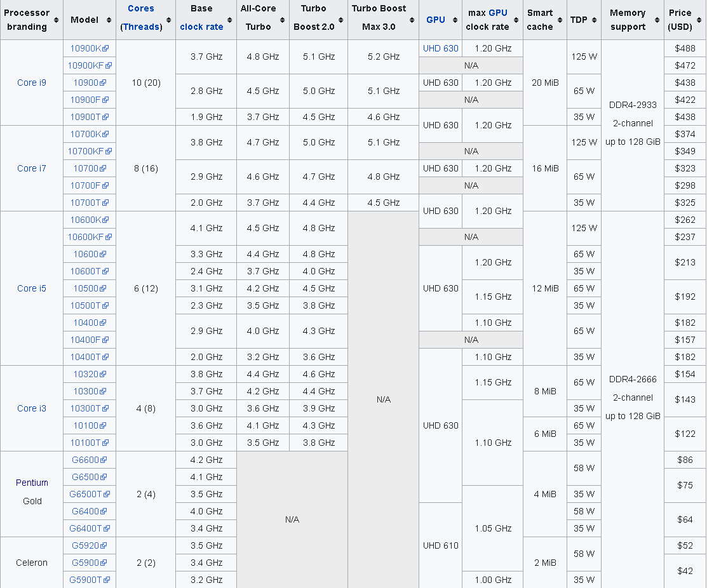Open the UHD 630 link in first row
This screenshot has height=588, width=707.
pos(440,48)
